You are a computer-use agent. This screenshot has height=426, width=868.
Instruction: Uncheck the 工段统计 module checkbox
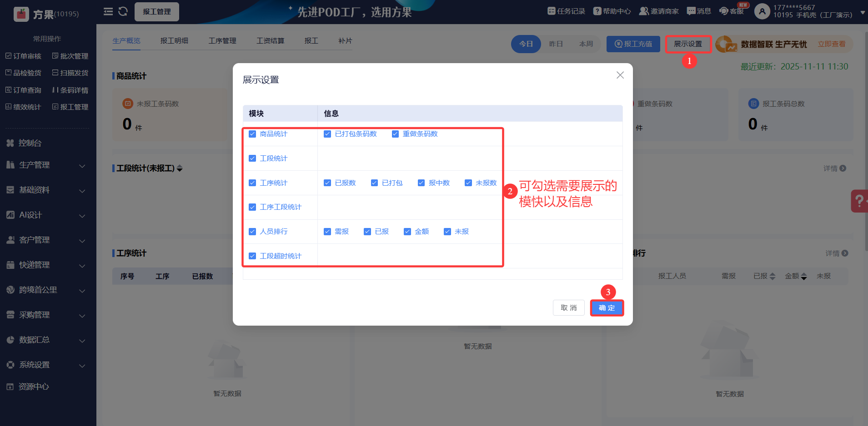[252, 159]
